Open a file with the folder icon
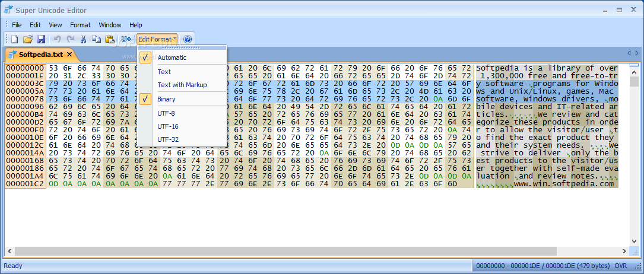Image resolution: width=644 pixels, height=274 pixels. pos(27,39)
